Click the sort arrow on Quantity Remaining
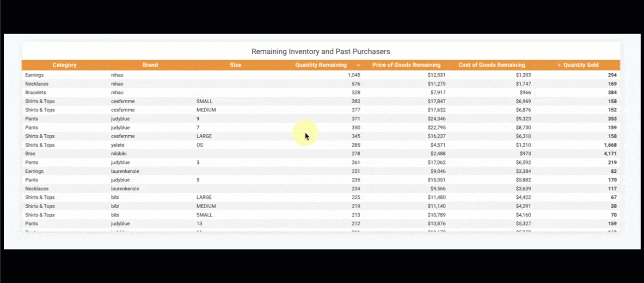Viewport: 644px width, 283px height. pos(359,65)
